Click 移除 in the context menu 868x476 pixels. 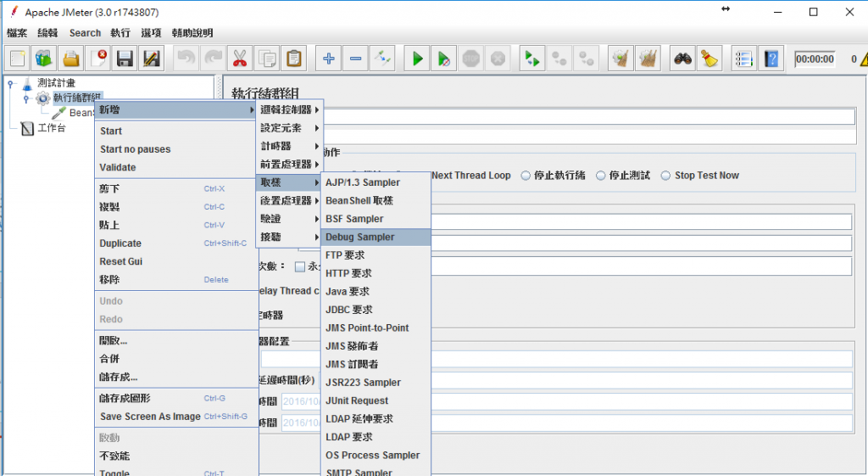pos(176,280)
